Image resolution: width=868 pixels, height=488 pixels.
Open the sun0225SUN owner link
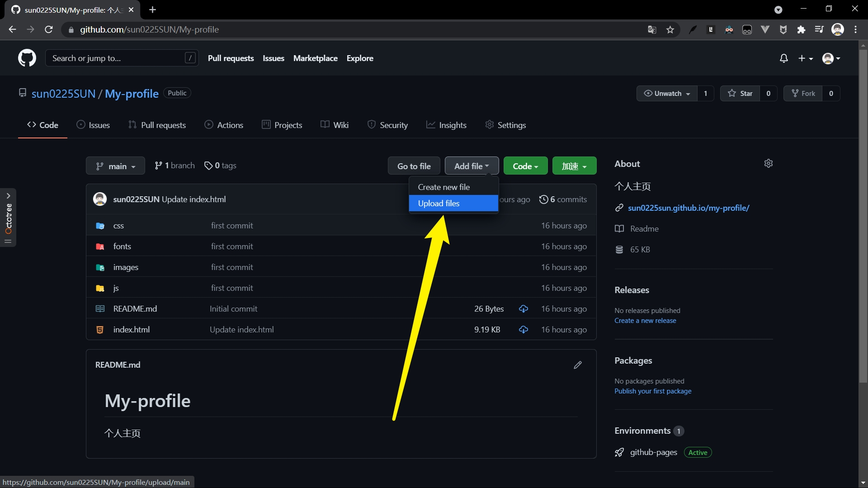pos(63,94)
